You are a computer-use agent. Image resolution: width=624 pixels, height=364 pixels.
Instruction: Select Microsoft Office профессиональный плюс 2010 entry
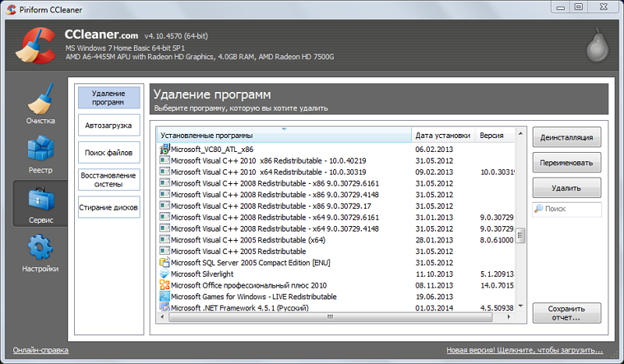[248, 285]
